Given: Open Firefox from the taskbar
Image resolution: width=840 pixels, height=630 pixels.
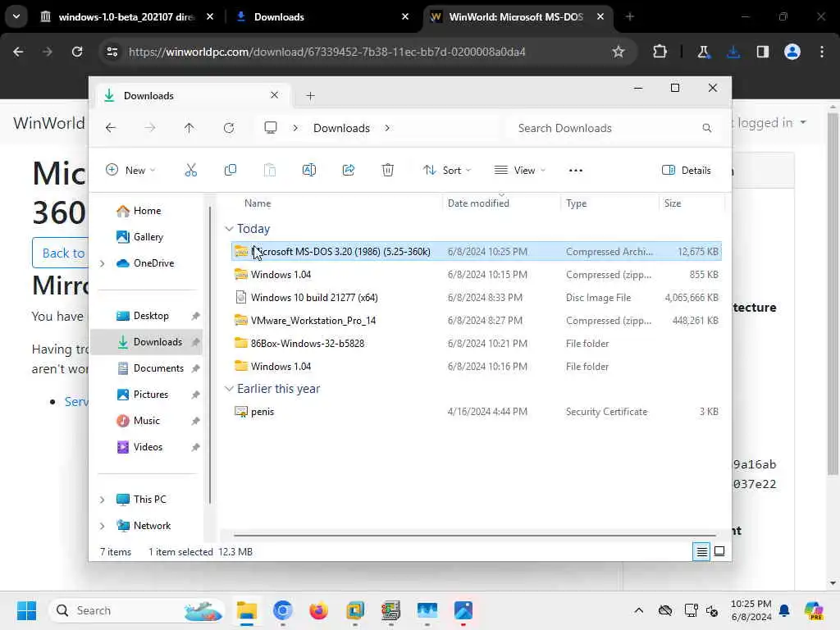Looking at the screenshot, I should coord(319,610).
